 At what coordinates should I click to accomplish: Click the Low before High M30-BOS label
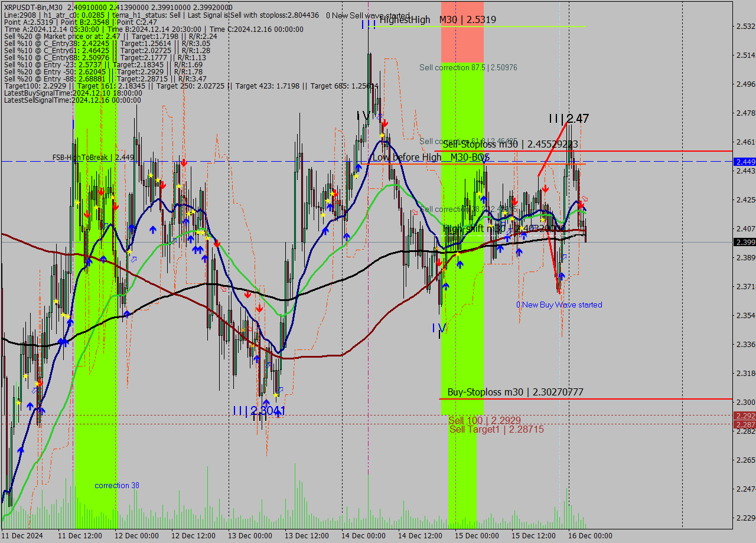[431, 157]
